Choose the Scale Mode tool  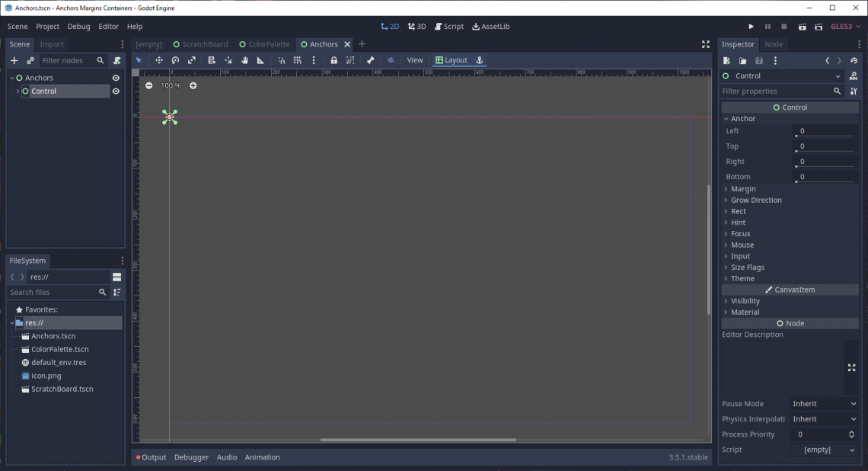coord(191,60)
